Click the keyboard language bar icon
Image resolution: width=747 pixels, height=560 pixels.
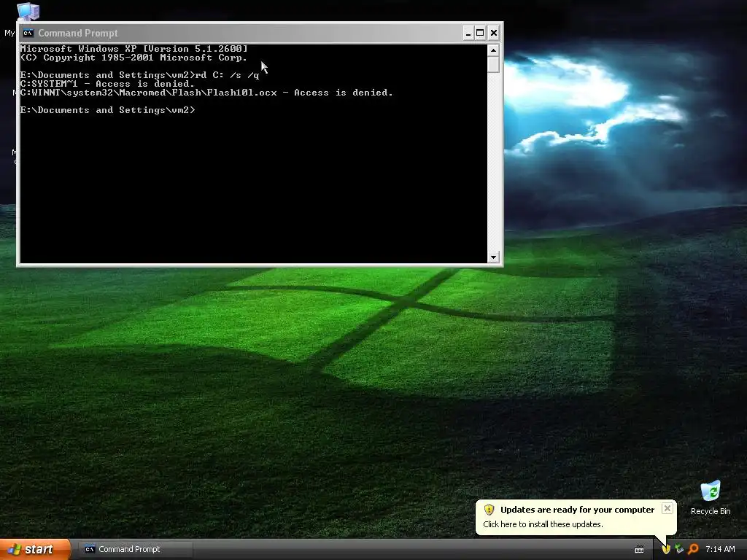click(639, 550)
